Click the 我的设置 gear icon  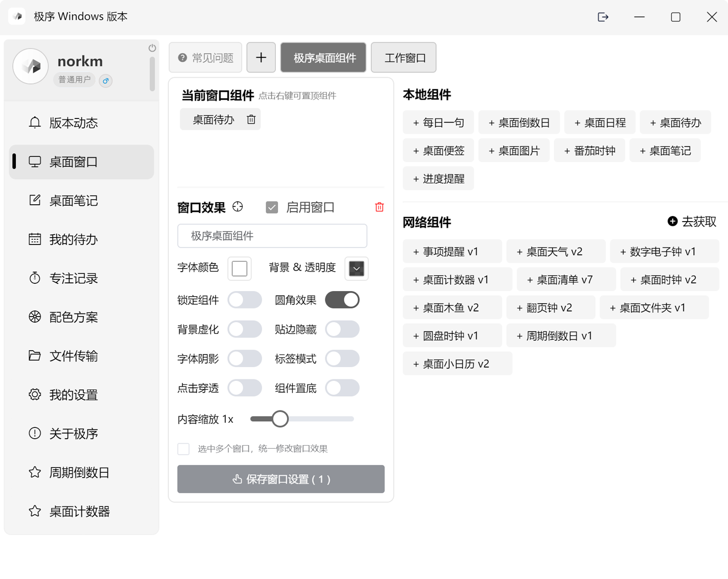click(x=35, y=394)
